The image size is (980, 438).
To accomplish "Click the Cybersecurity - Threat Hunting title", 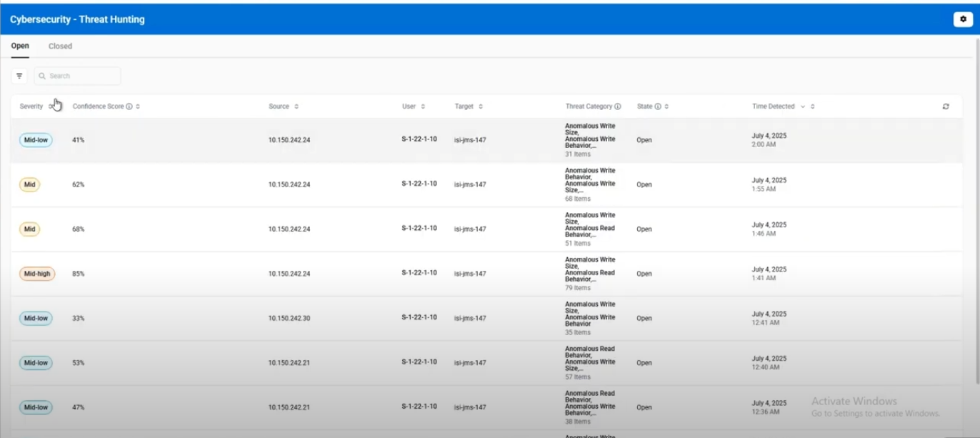I will coord(77,20).
